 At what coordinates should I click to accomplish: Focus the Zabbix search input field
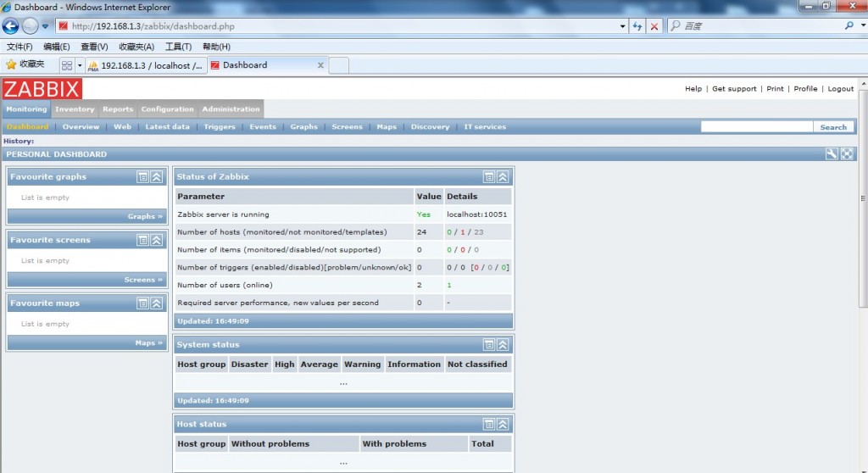point(757,127)
